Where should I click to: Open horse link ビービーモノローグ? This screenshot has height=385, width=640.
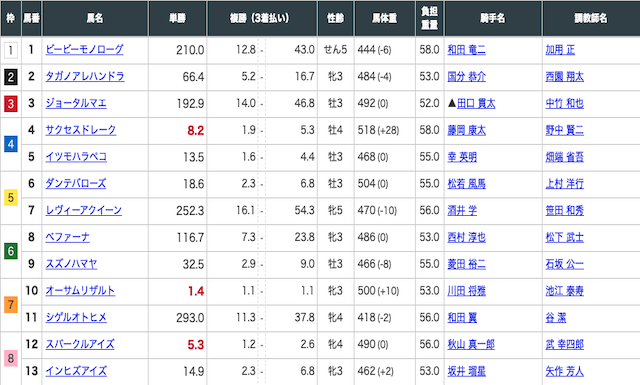point(84,50)
